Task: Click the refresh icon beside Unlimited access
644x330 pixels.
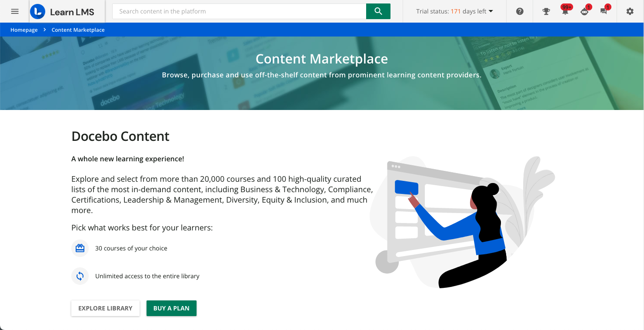Action: pos(80,276)
